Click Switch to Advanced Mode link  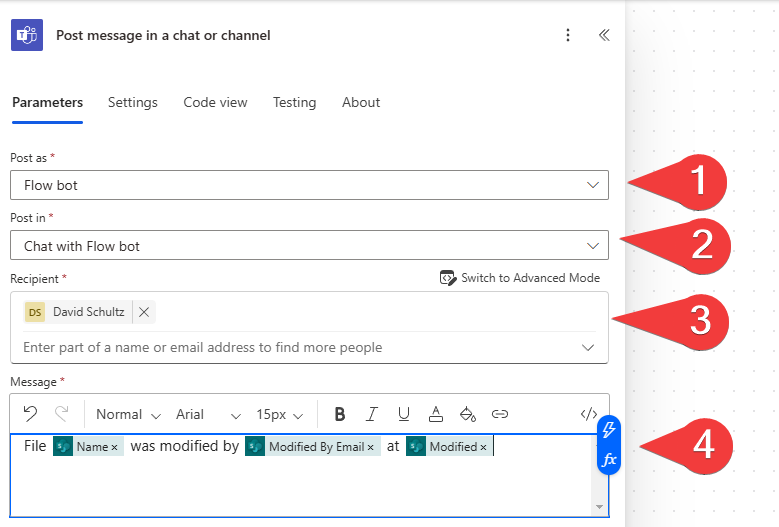click(x=531, y=278)
